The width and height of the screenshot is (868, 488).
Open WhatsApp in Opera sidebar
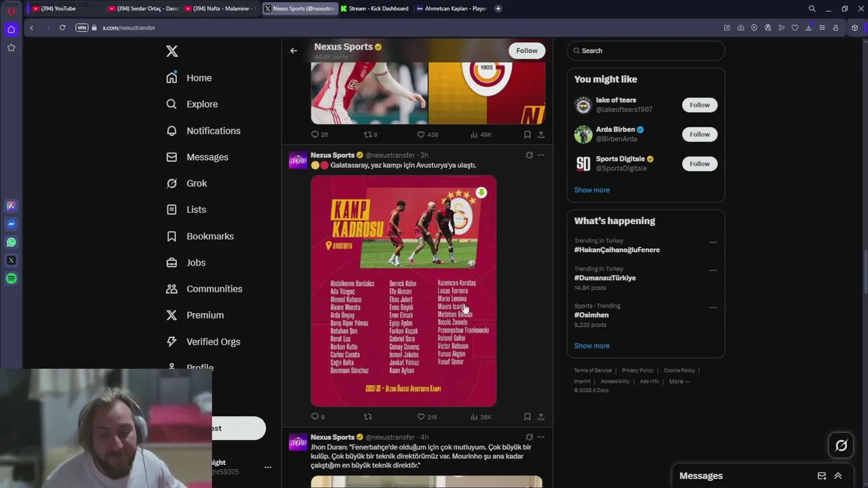click(x=12, y=242)
